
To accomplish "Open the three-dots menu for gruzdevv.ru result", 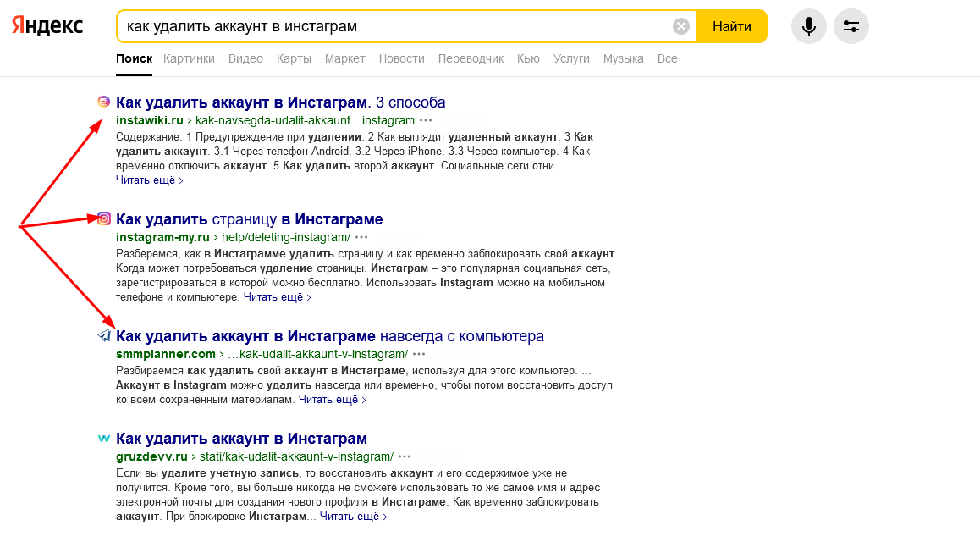I will [x=405, y=456].
